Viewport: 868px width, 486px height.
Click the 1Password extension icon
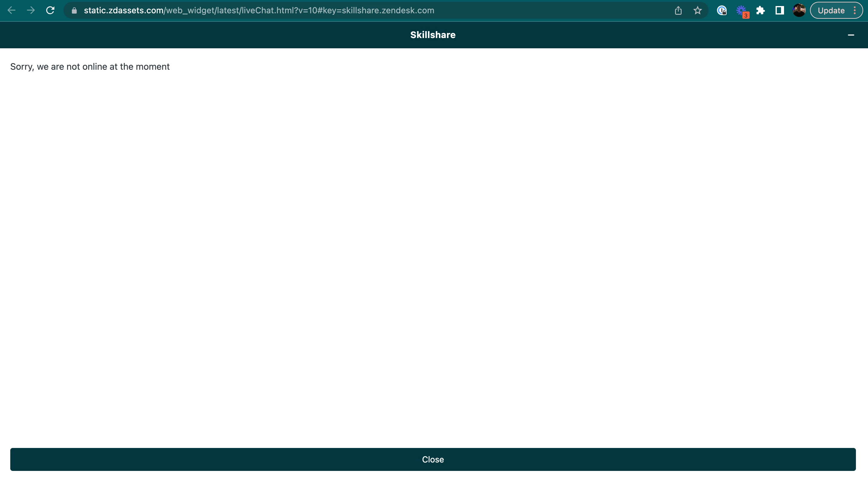click(722, 11)
